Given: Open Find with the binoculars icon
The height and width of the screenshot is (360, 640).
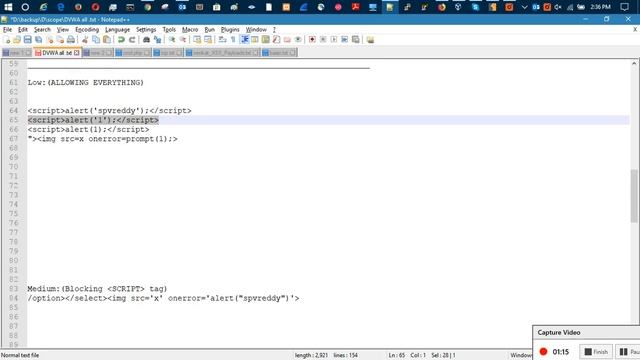Looking at the screenshot, I should pyautogui.click(x=146, y=40).
